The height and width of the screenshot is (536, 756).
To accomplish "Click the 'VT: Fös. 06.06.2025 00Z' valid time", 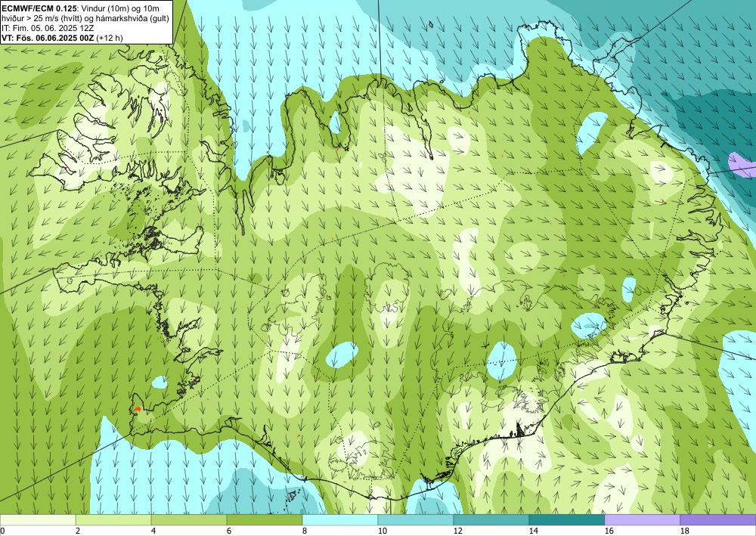I will click(48, 38).
